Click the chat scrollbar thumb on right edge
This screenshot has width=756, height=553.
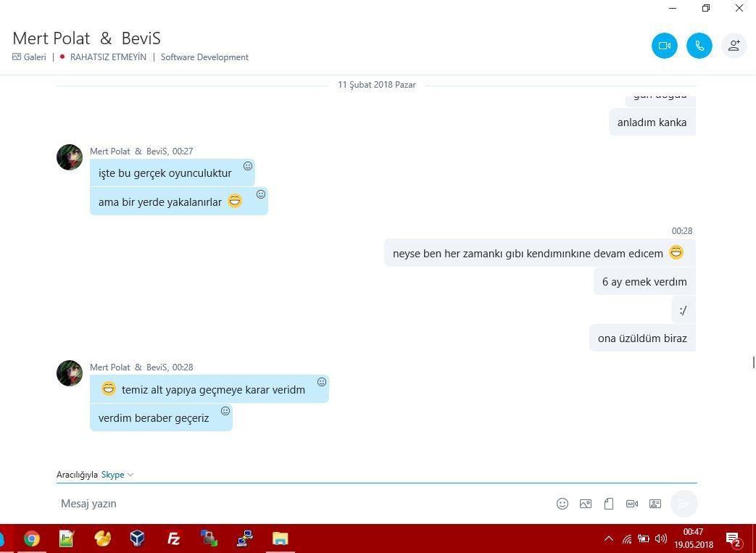point(754,362)
